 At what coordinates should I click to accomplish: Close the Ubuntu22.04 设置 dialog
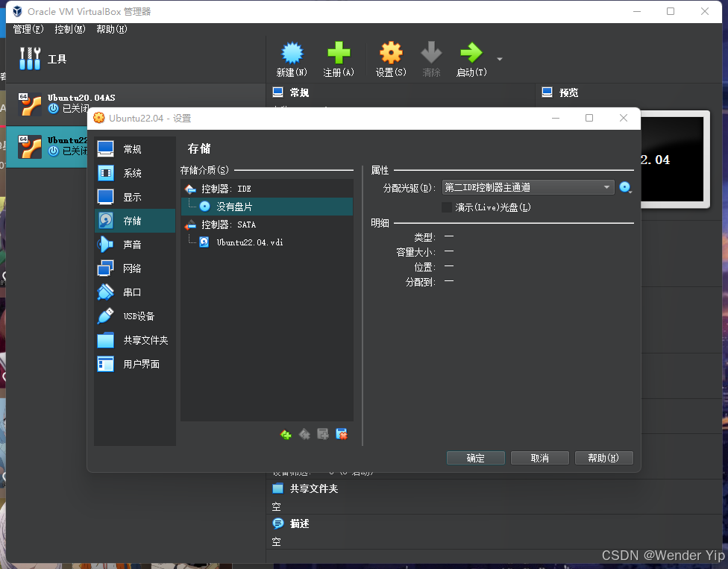624,118
